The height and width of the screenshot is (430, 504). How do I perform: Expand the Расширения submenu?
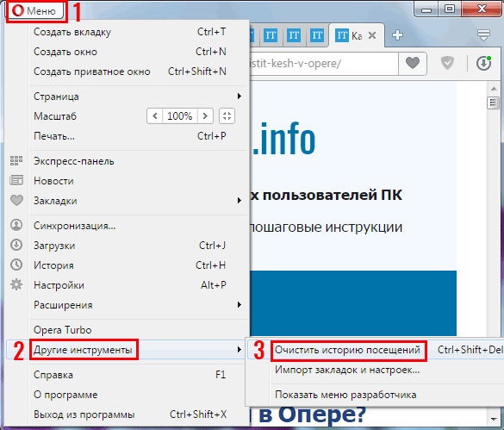pyautogui.click(x=137, y=304)
